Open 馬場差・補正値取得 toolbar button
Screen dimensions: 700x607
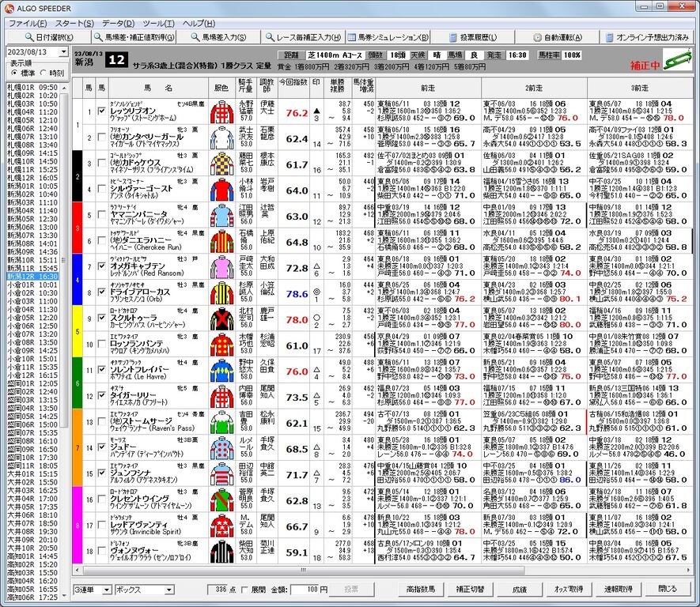(x=134, y=37)
